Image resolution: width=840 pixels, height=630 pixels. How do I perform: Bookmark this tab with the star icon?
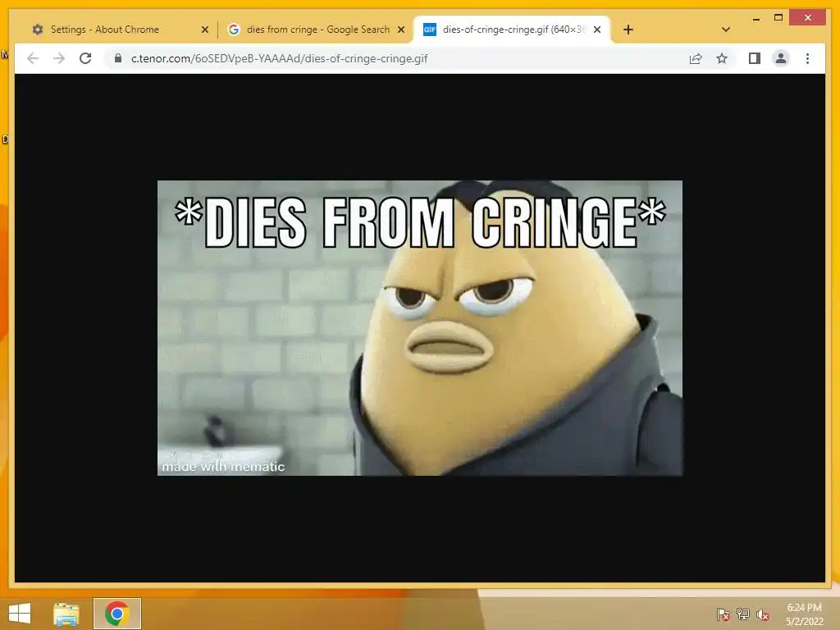click(x=722, y=58)
